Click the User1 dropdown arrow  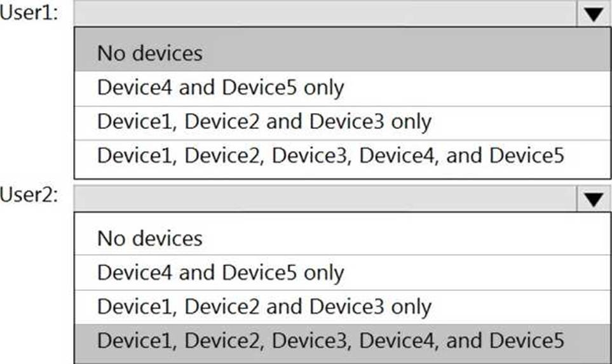click(x=594, y=14)
